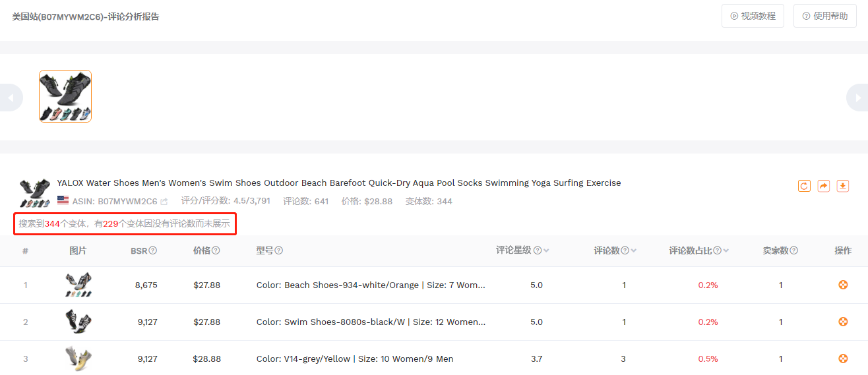
Task: Click 0.5% review share value
Action: point(708,359)
